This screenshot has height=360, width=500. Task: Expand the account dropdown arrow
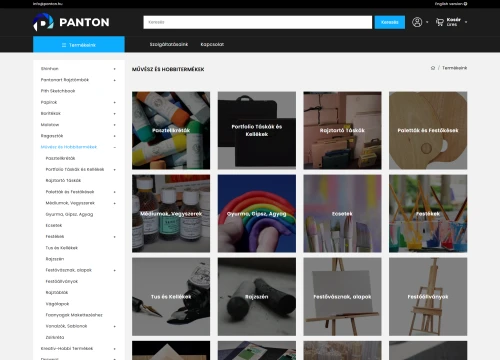point(427,22)
